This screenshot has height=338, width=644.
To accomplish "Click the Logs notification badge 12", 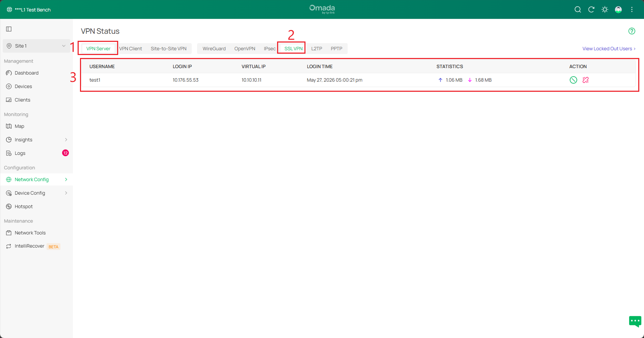I will click(65, 153).
